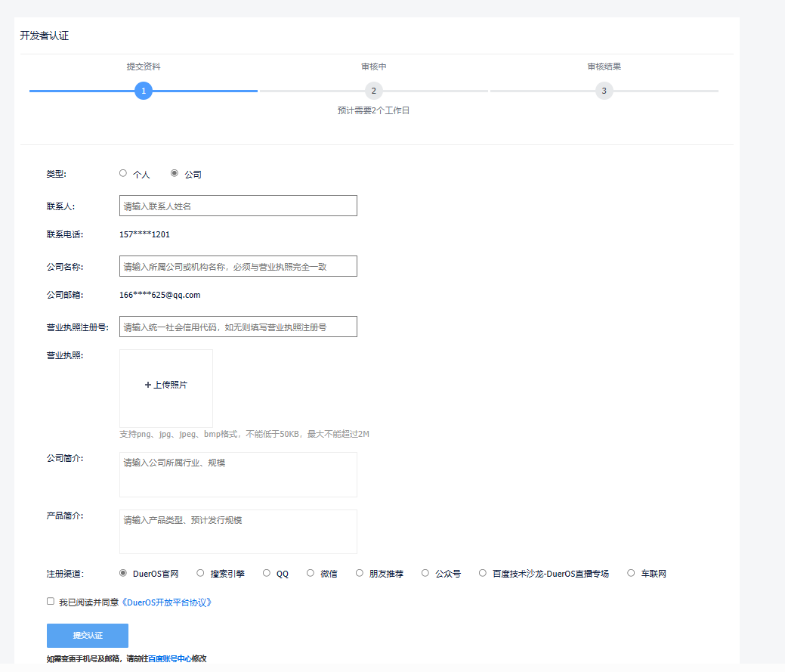Pick 公众号 as registration channel
The height and width of the screenshot is (672, 785).
[425, 573]
